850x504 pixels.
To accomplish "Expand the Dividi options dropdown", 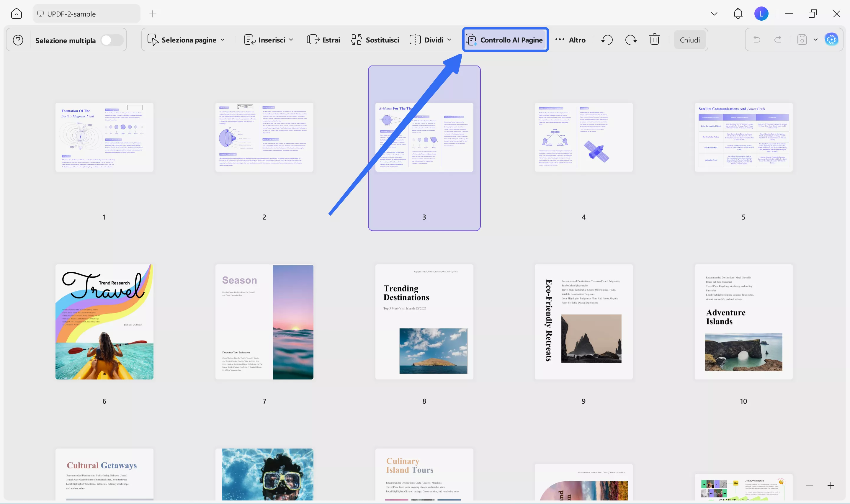I will click(x=449, y=40).
